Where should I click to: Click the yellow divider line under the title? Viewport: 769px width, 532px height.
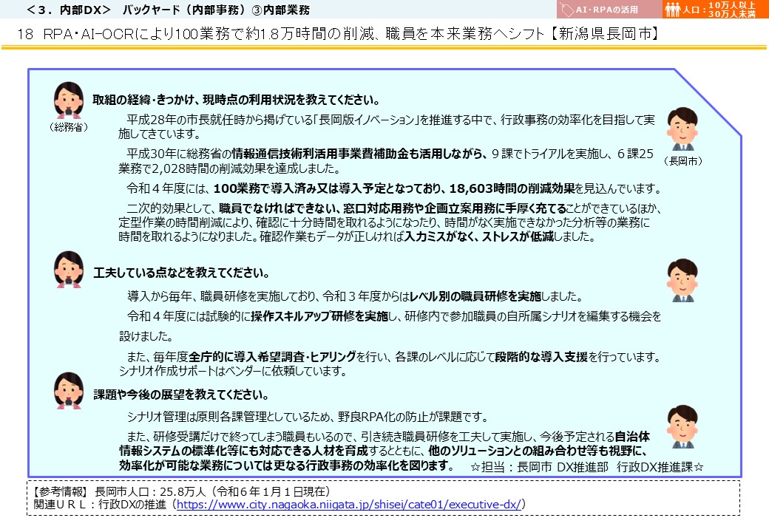pos(384,49)
